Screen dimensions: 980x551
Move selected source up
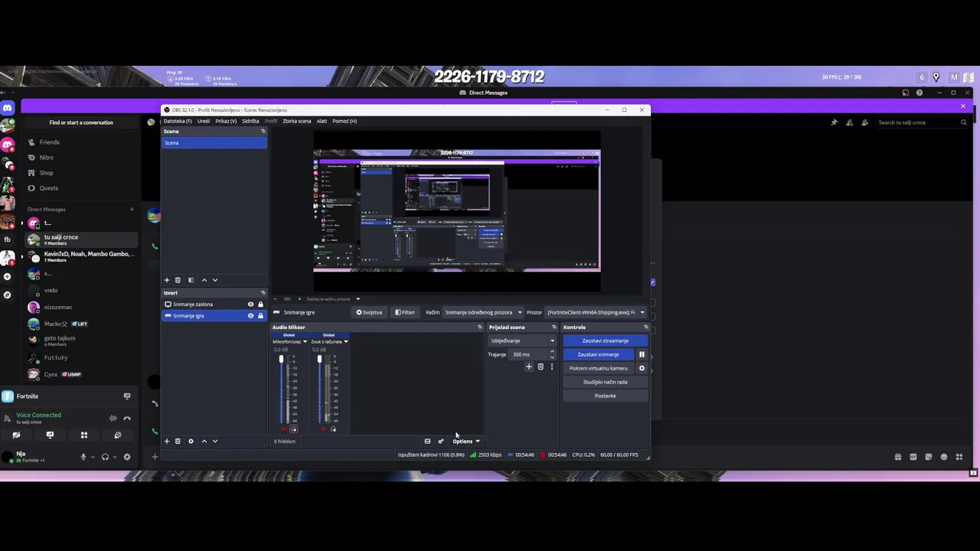pos(204,441)
